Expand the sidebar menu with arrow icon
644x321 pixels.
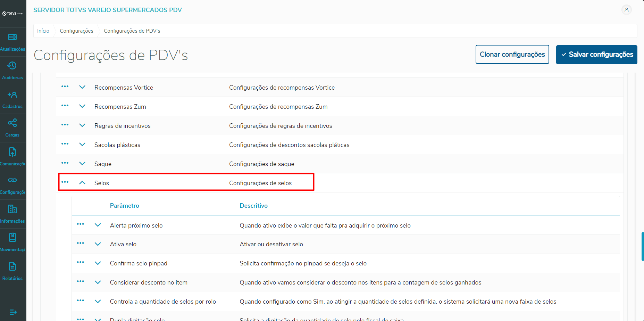13,312
